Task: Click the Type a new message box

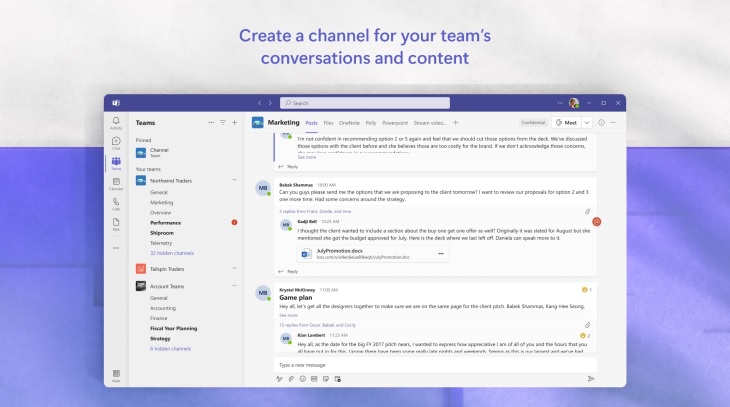Action: coord(435,365)
